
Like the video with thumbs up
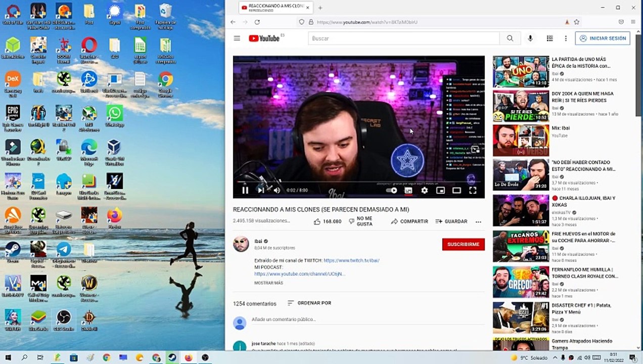327,221
